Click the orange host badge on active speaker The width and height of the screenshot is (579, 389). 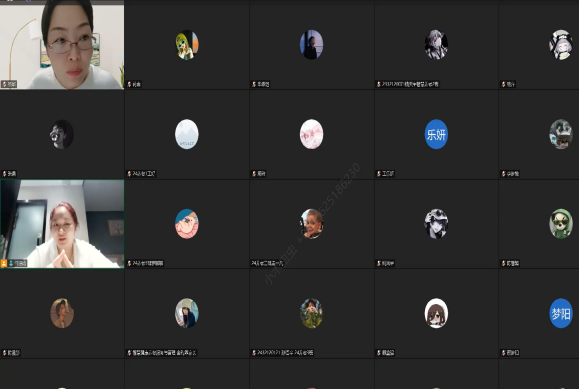click(x=4, y=263)
